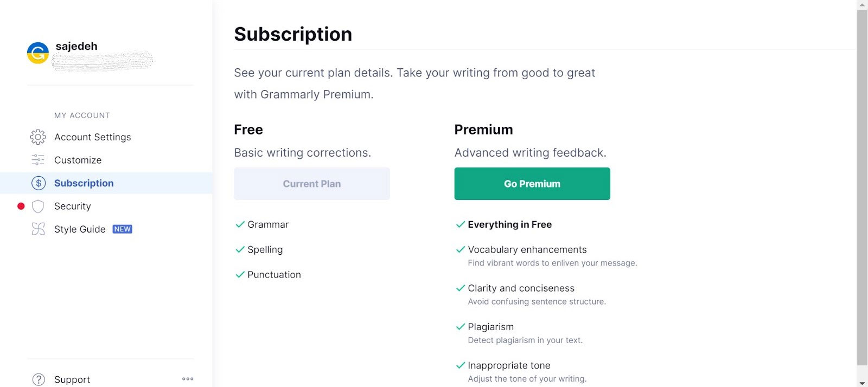The image size is (868, 387).
Task: Click the Current Plan button
Action: [x=312, y=184]
